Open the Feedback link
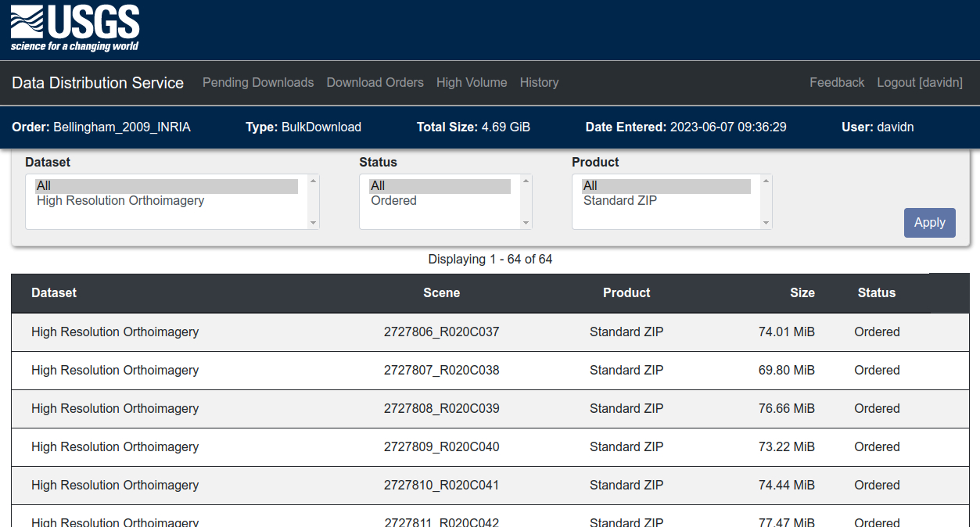980x527 pixels. click(837, 83)
